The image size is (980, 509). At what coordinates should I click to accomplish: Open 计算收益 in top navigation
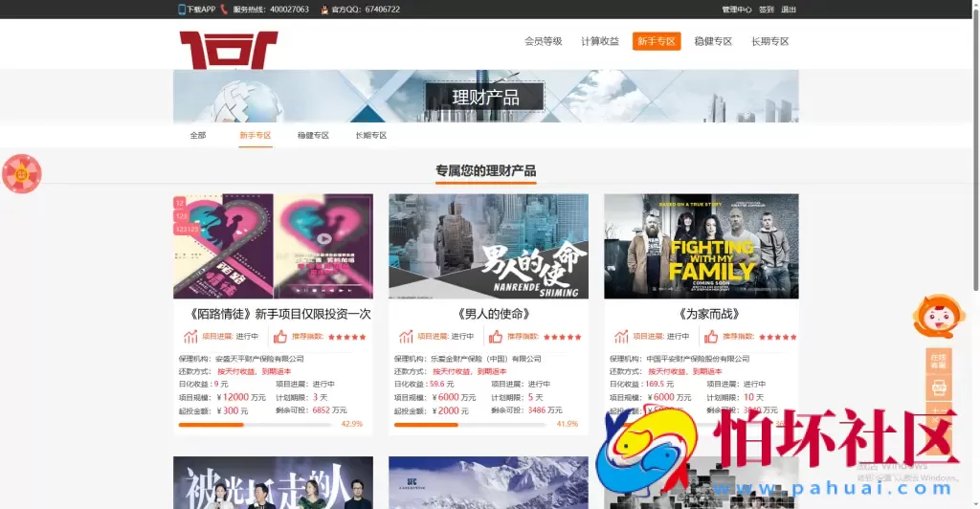tap(600, 41)
